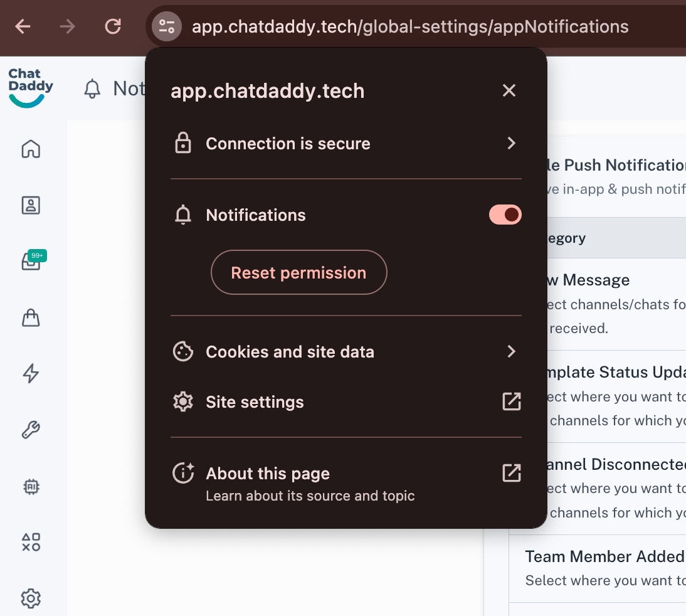Open the AI chip icon in sidebar
The height and width of the screenshot is (616, 686).
(31, 486)
